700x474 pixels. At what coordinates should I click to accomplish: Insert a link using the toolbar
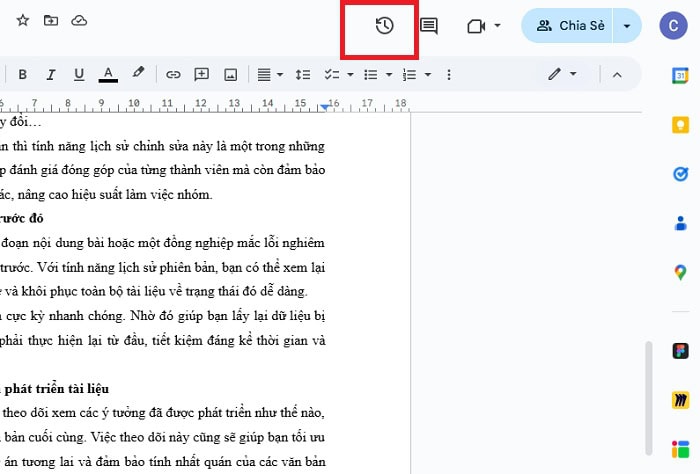point(173,74)
